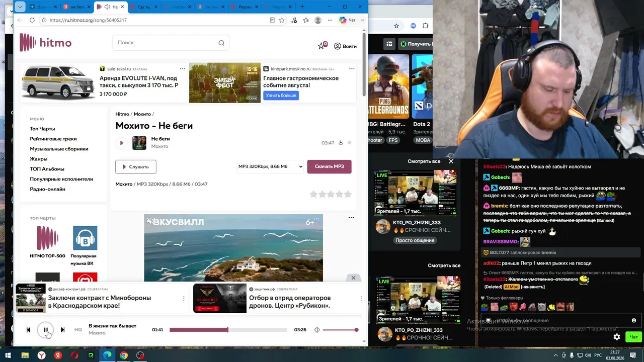Open reader view icon in address bar
Image resolution: width=644 pixels, height=362 pixels.
[x=272, y=20]
